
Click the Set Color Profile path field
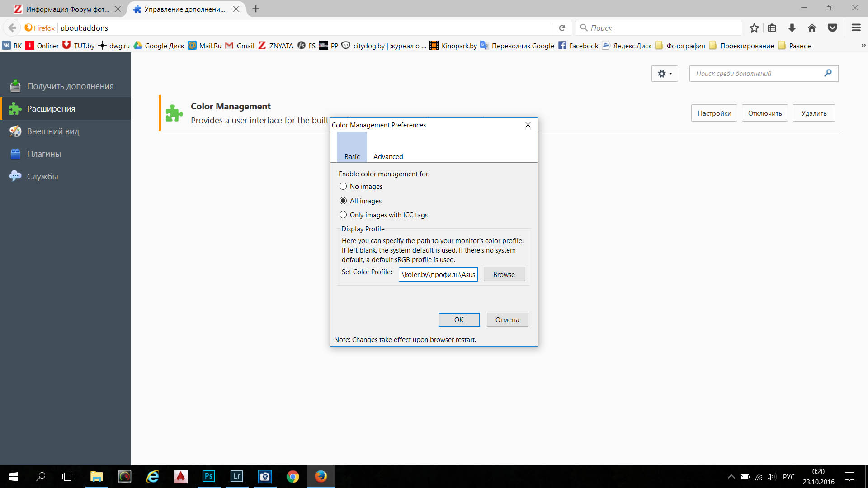point(438,275)
